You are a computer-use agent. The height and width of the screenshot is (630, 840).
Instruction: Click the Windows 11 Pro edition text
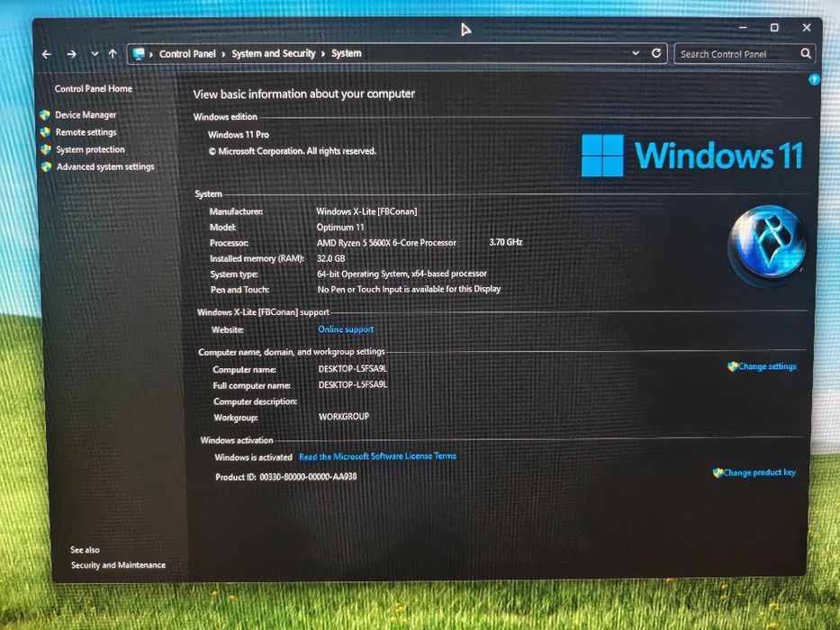pos(239,134)
